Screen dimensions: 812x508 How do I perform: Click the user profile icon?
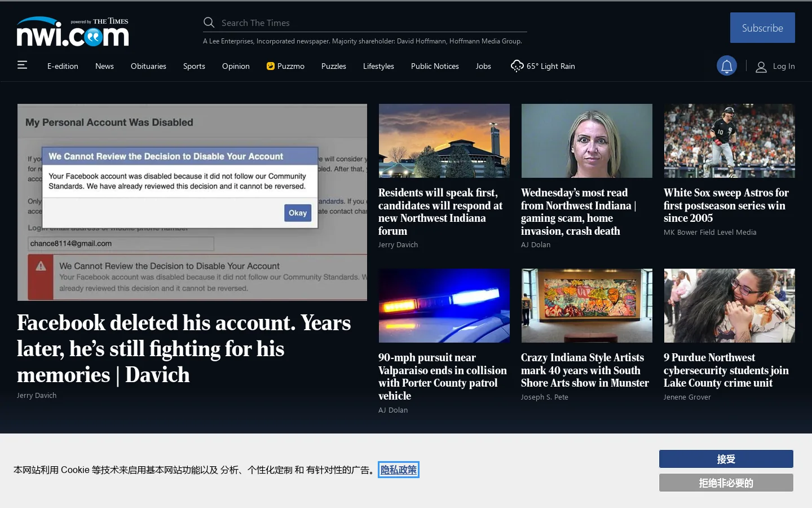coord(761,67)
